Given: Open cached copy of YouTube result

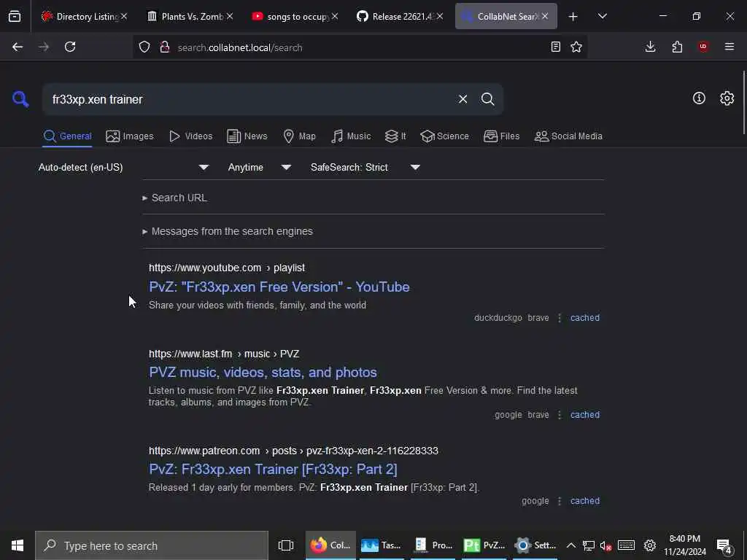Looking at the screenshot, I should (x=585, y=318).
